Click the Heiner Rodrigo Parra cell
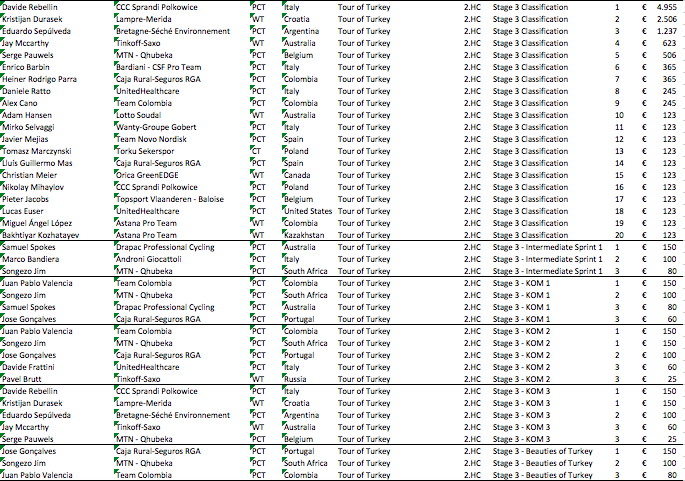This screenshot has height=481, width=685. (x=39, y=79)
